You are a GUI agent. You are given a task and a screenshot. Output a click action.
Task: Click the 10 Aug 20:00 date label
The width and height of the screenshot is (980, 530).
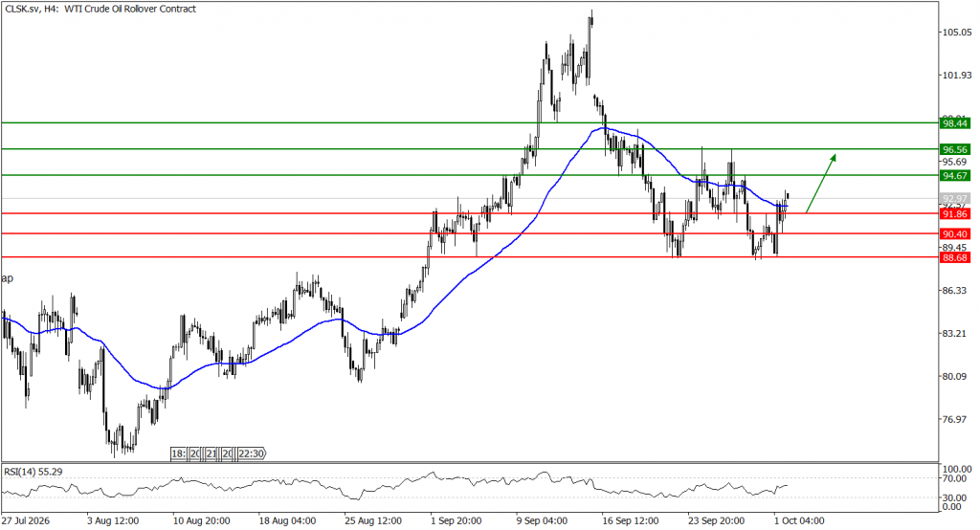pos(201,520)
